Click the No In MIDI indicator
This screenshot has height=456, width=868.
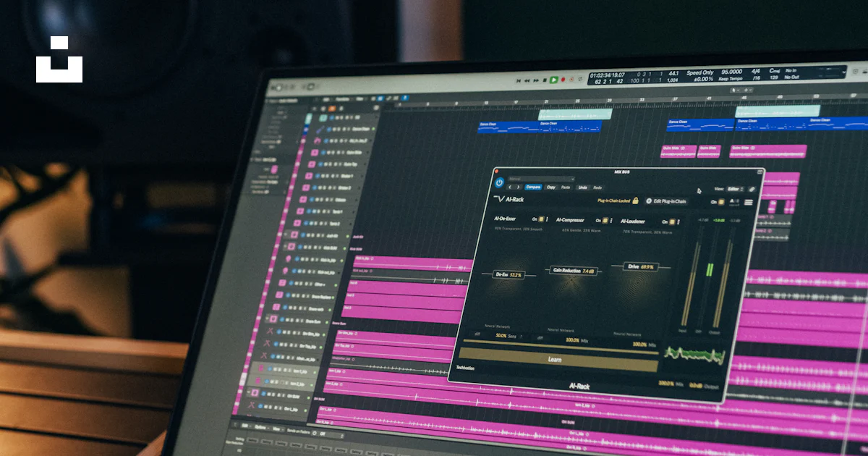point(791,70)
